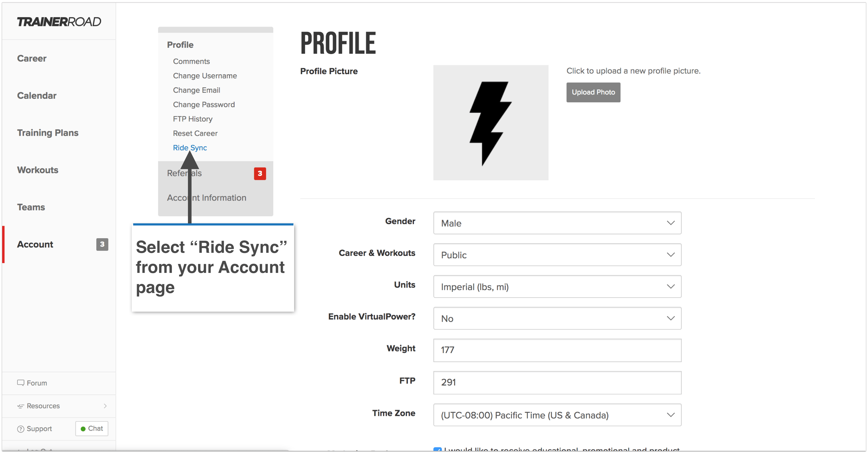Open Chat using the green status dot
Image resolution: width=868 pixels, height=453 pixels.
click(x=83, y=428)
